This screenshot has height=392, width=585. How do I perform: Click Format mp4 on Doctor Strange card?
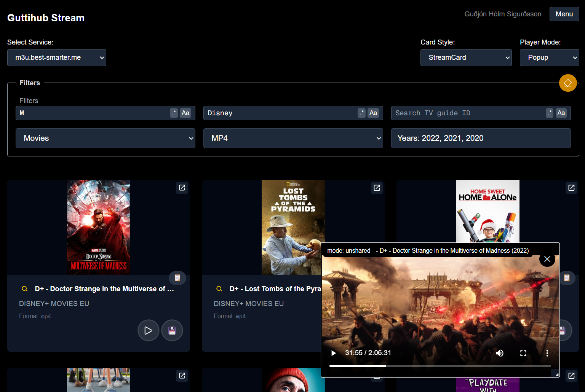pyautogui.click(x=35, y=316)
